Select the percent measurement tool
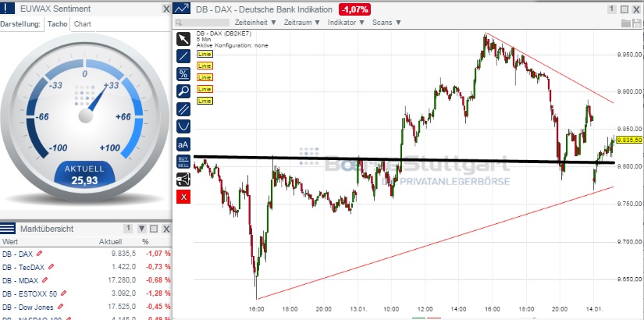The height and width of the screenshot is (320, 644). point(183,74)
